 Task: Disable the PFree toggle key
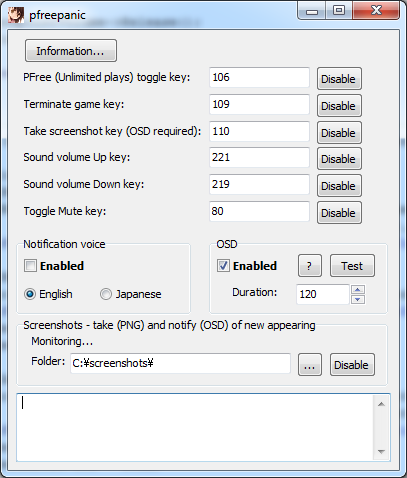339,79
